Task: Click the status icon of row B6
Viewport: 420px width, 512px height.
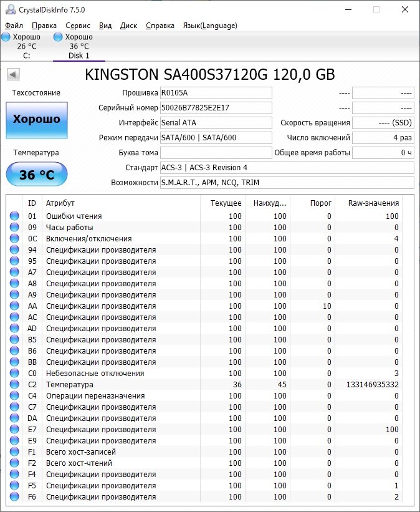Action: point(14,350)
